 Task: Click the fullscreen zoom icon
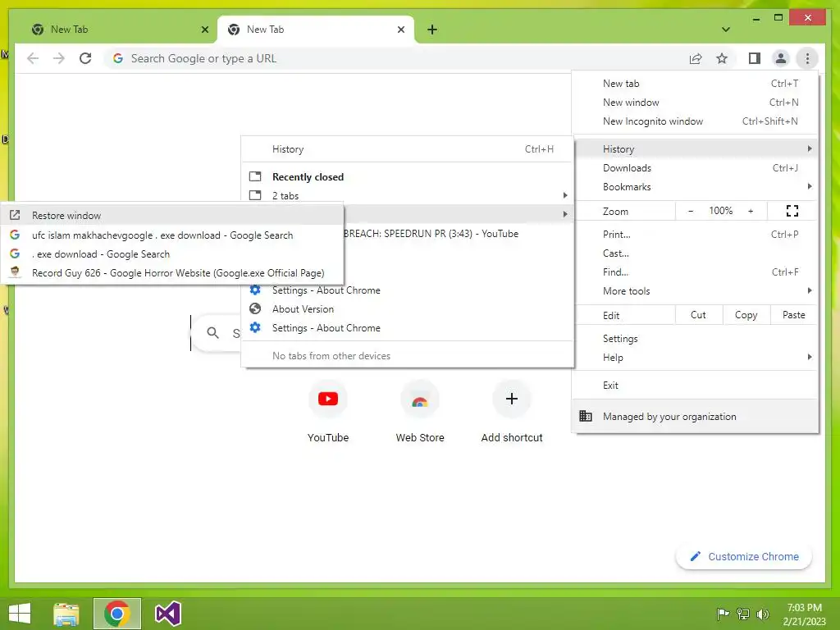(x=792, y=211)
